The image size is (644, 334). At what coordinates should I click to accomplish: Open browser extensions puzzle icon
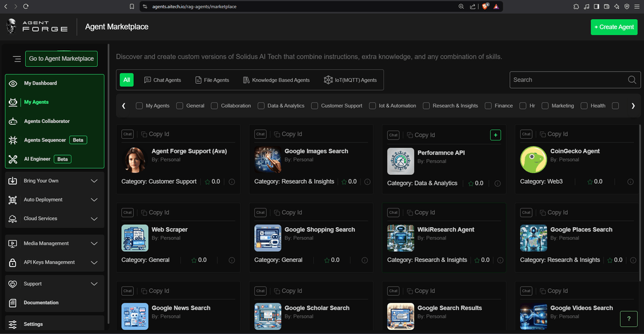pos(576,7)
